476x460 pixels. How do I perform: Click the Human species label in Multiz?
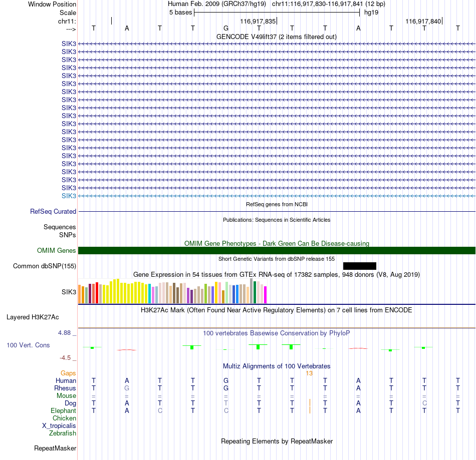[66, 380]
